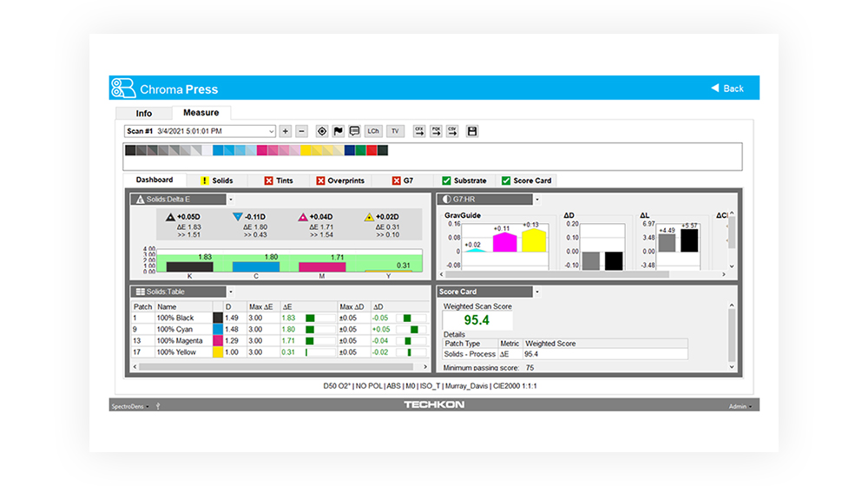Open the Score Card tab

coord(525,181)
